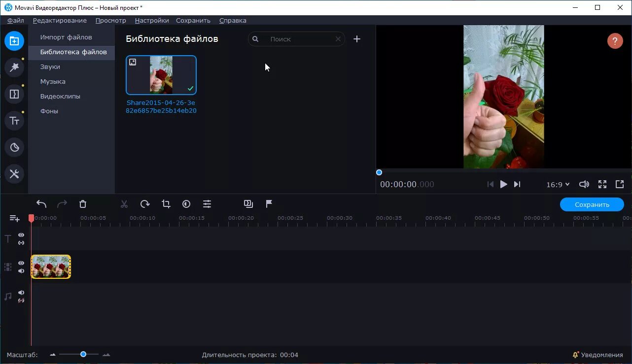Open the 16:9 aspect ratio dropdown

[558, 184]
